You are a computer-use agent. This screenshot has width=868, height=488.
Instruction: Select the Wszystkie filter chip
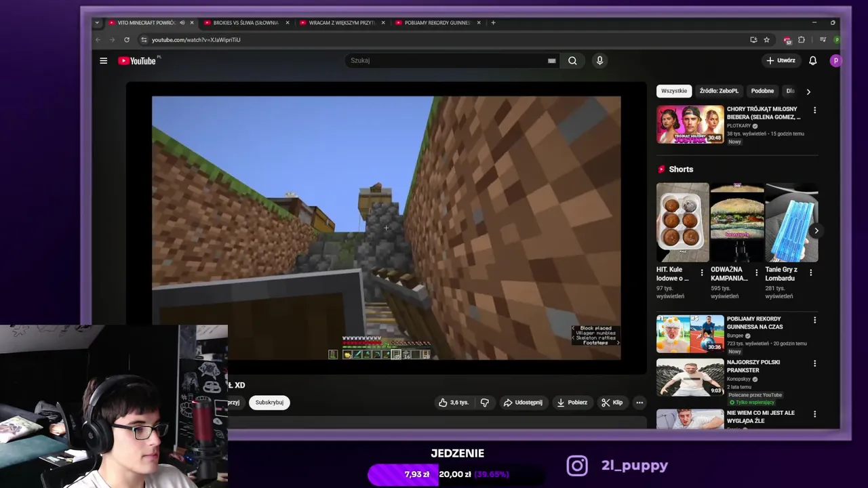[674, 91]
